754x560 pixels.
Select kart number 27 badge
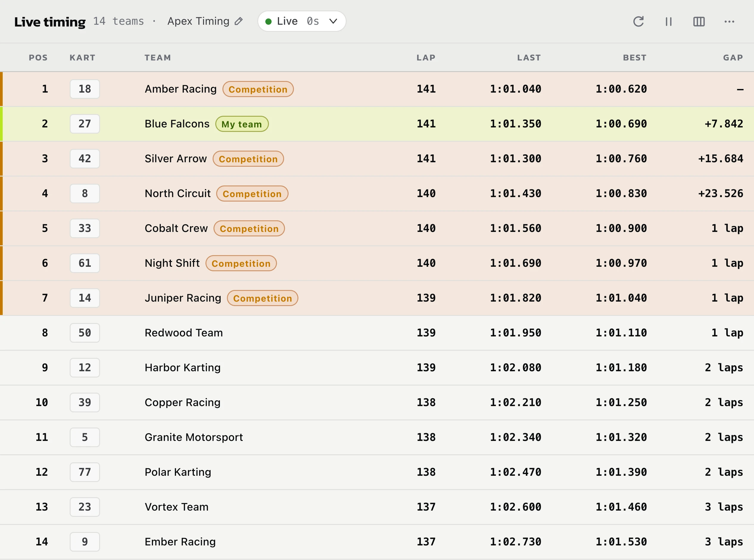pos(85,124)
